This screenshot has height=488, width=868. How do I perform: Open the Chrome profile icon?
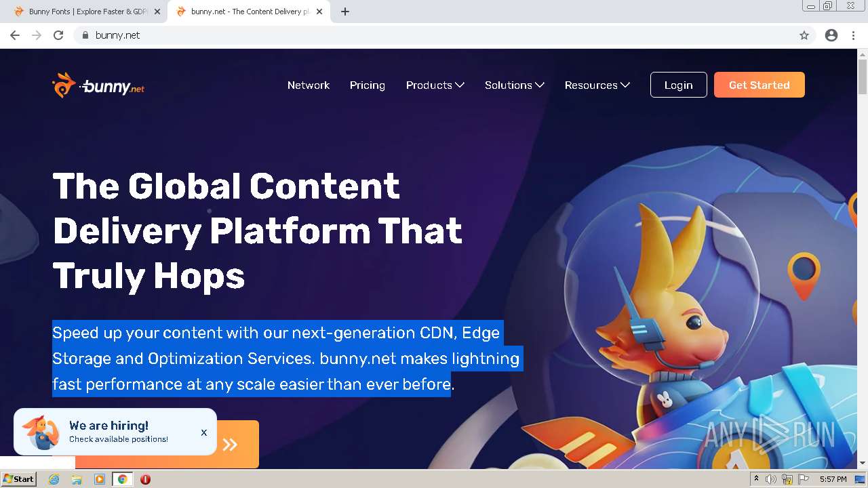click(x=831, y=35)
